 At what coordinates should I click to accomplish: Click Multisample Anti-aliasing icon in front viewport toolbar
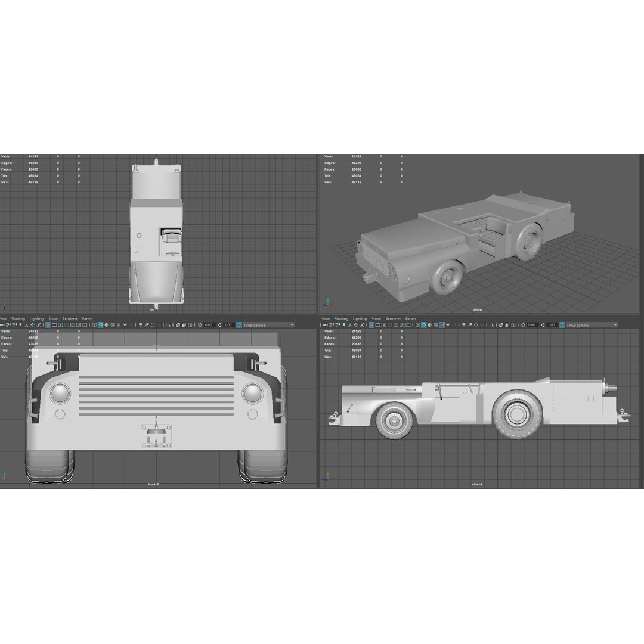click(153, 325)
